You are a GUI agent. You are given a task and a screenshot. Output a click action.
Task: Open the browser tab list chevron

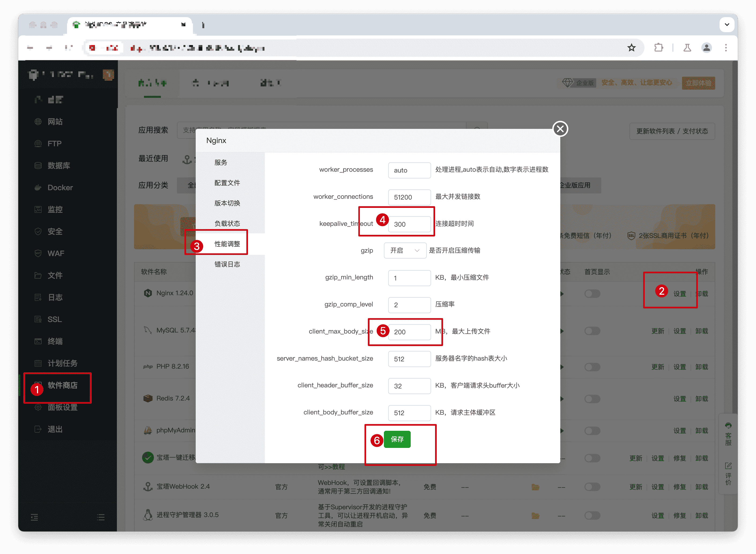(727, 24)
